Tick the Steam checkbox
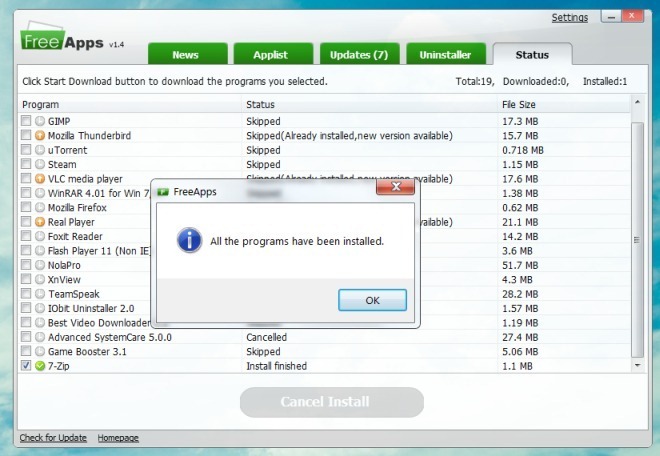 click(26, 164)
